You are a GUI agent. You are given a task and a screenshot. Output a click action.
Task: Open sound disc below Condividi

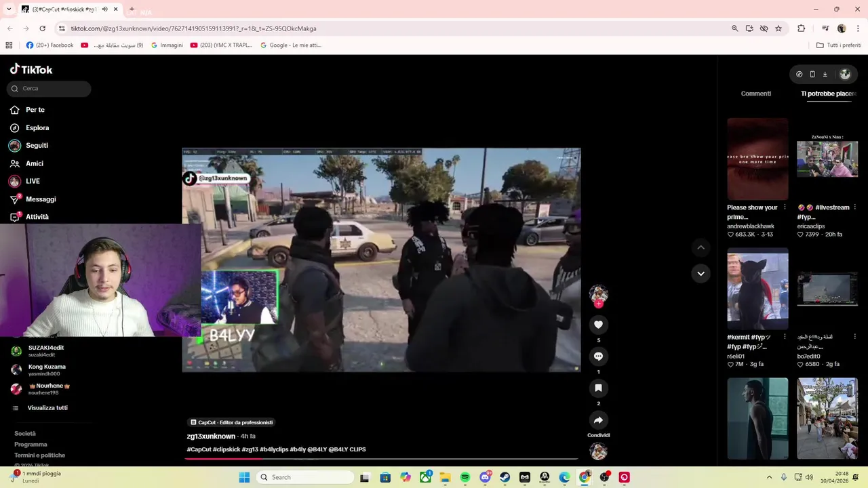point(598,451)
